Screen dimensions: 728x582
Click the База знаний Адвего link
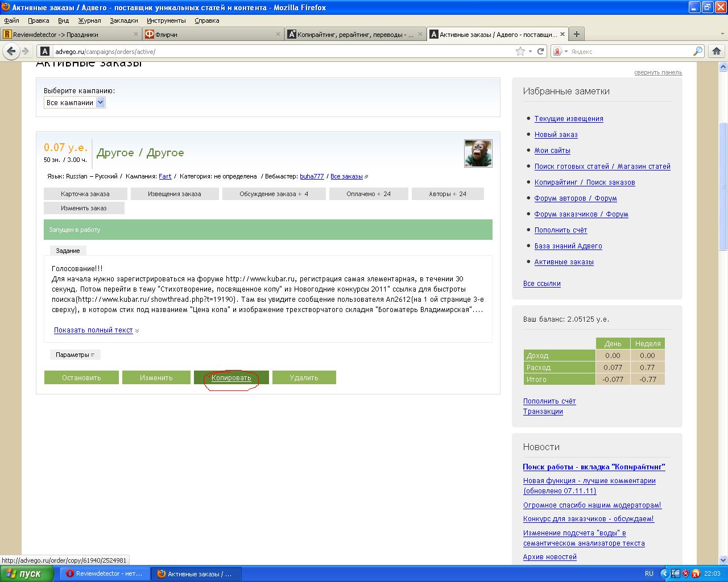pos(568,246)
